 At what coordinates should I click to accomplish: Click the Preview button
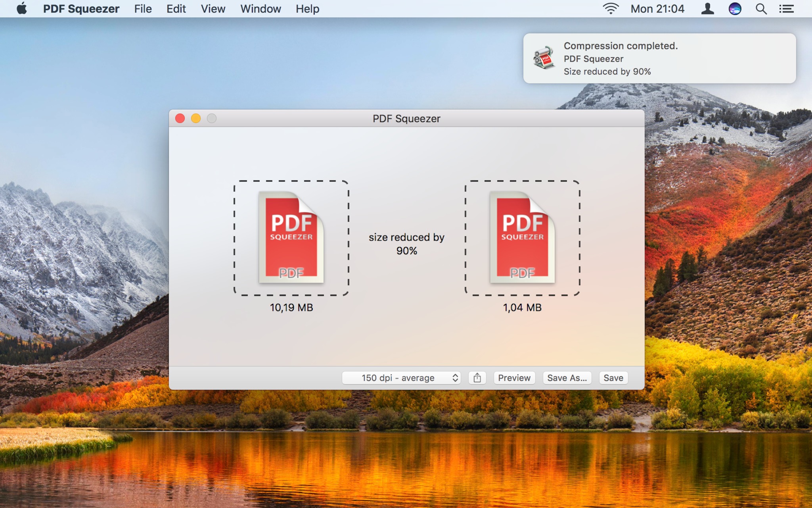click(x=514, y=377)
